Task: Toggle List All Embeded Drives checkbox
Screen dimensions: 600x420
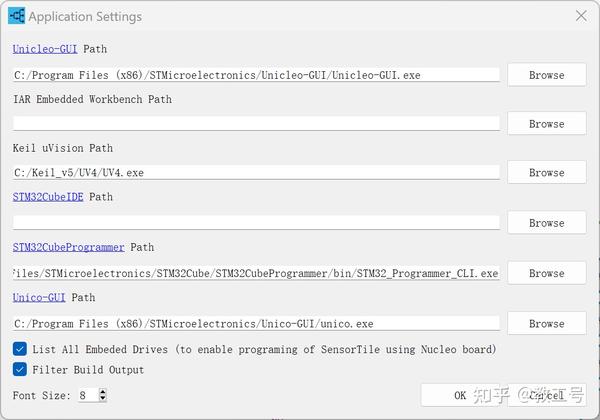Action: point(20,349)
